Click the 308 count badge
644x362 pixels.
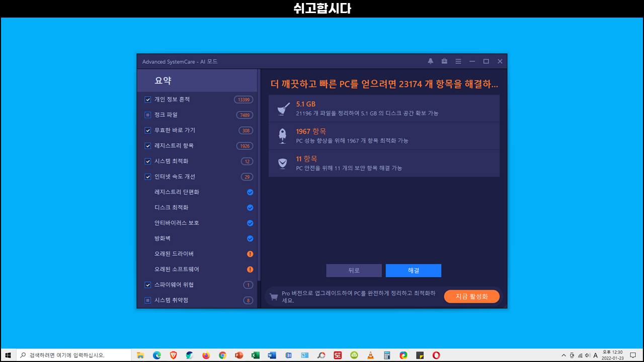(246, 131)
